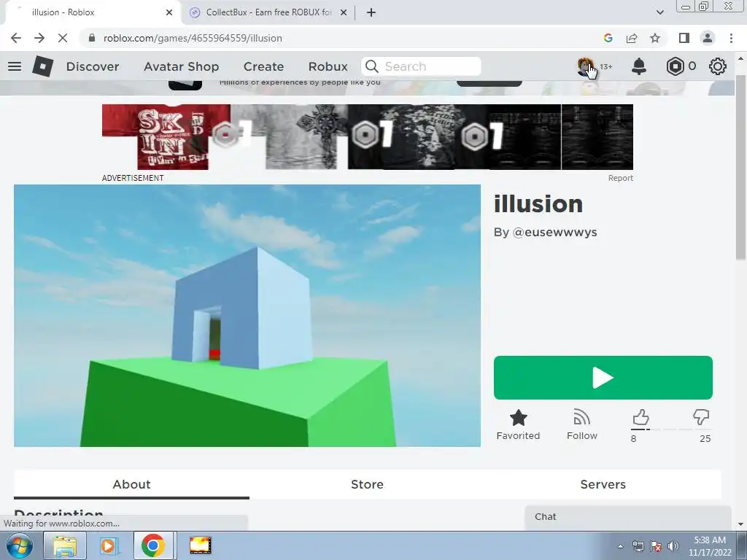Click the like/dislike vote ratio bar
This screenshot has height=560, width=747.
(x=672, y=429)
